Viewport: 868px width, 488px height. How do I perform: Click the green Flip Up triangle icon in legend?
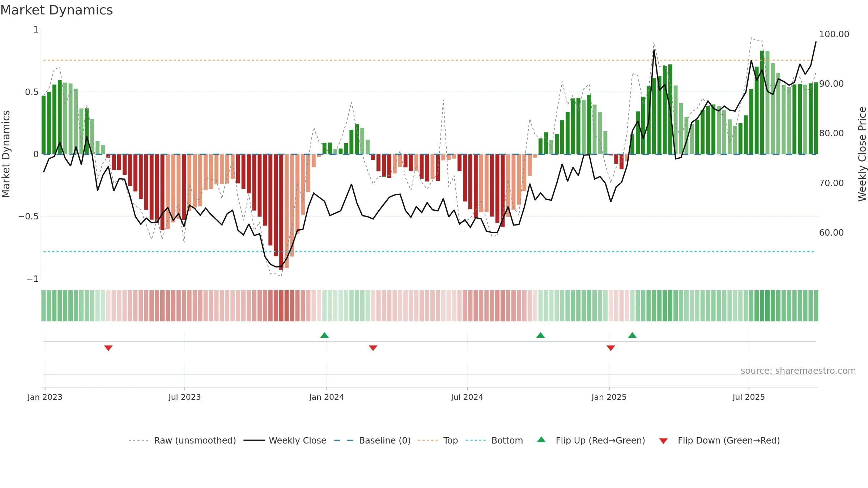(x=541, y=440)
